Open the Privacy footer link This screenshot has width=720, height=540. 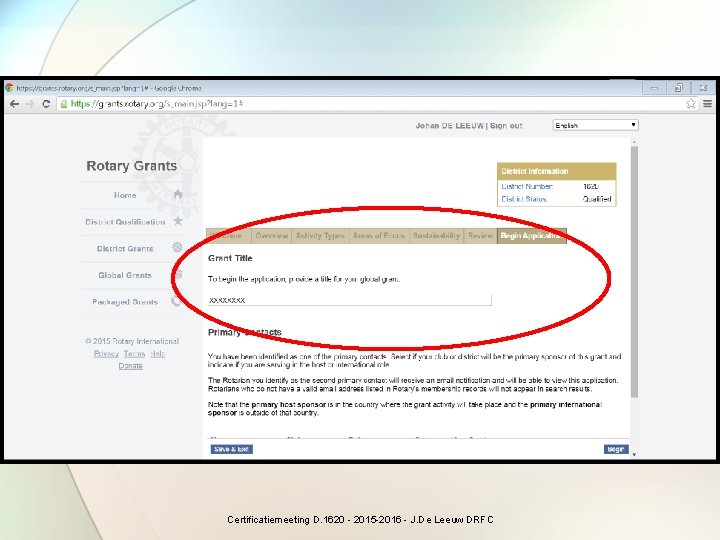click(x=106, y=354)
